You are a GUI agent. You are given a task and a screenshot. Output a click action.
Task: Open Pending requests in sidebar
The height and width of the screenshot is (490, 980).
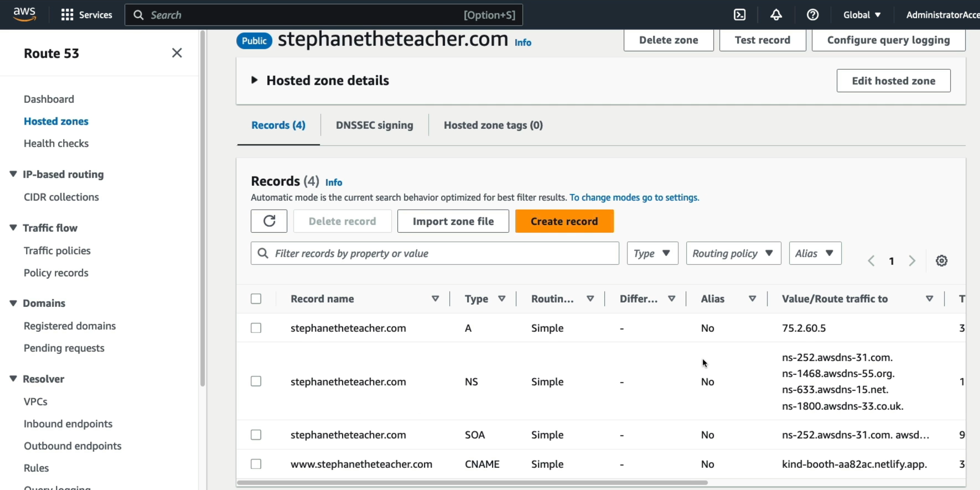pos(64,348)
